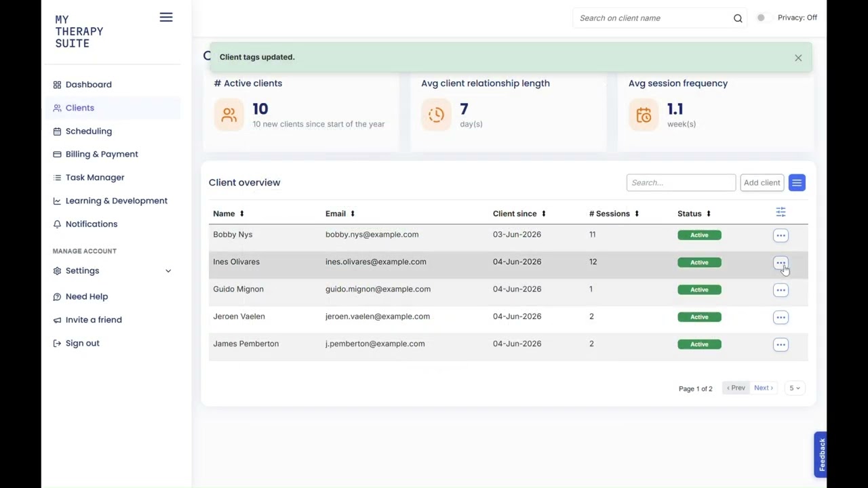Toggle the sidebar hamburger menu
The width and height of the screenshot is (868, 488).
pos(166,18)
